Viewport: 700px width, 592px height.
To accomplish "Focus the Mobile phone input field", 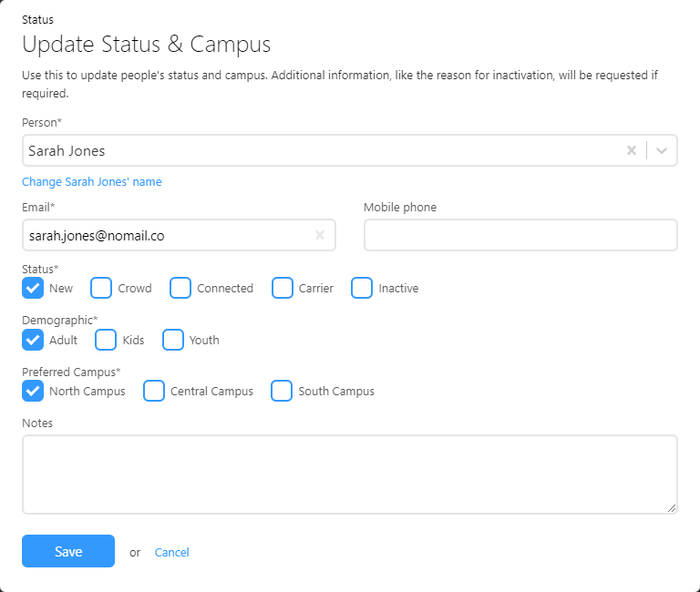I will coord(520,235).
